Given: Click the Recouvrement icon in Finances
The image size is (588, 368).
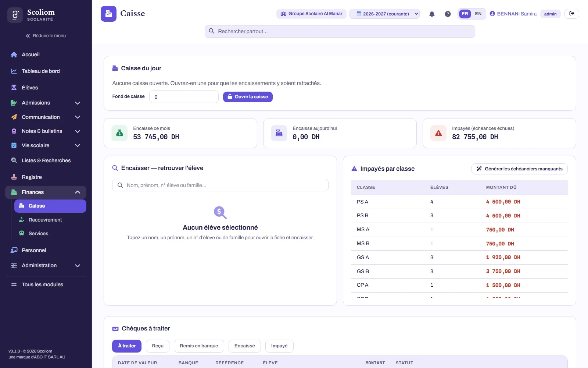Looking at the screenshot, I should pyautogui.click(x=22, y=220).
